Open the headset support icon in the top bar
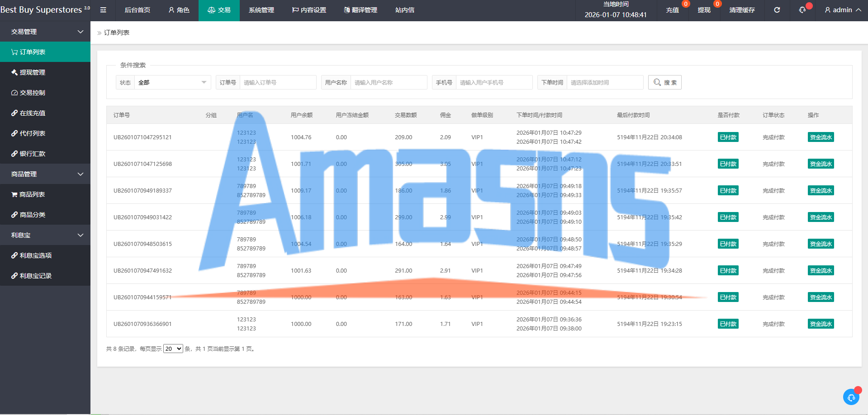 (x=802, y=10)
